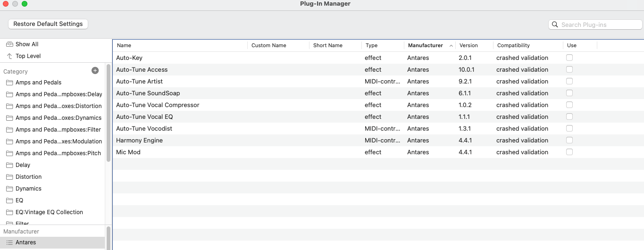Enable the Auto-Key plug-in checkbox
Viewport: 644px width, 250px height.
(x=569, y=58)
